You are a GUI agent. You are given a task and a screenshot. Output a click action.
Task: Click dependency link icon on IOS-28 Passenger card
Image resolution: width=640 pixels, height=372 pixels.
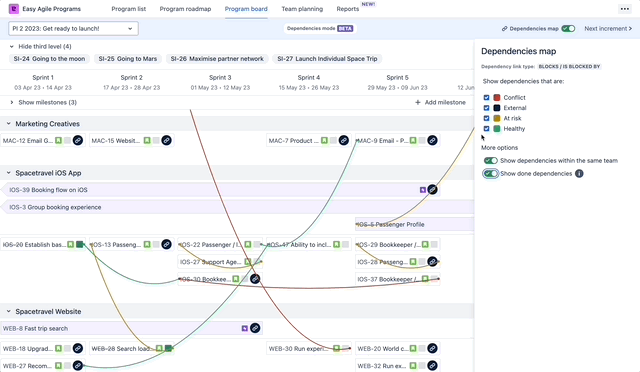click(432, 262)
